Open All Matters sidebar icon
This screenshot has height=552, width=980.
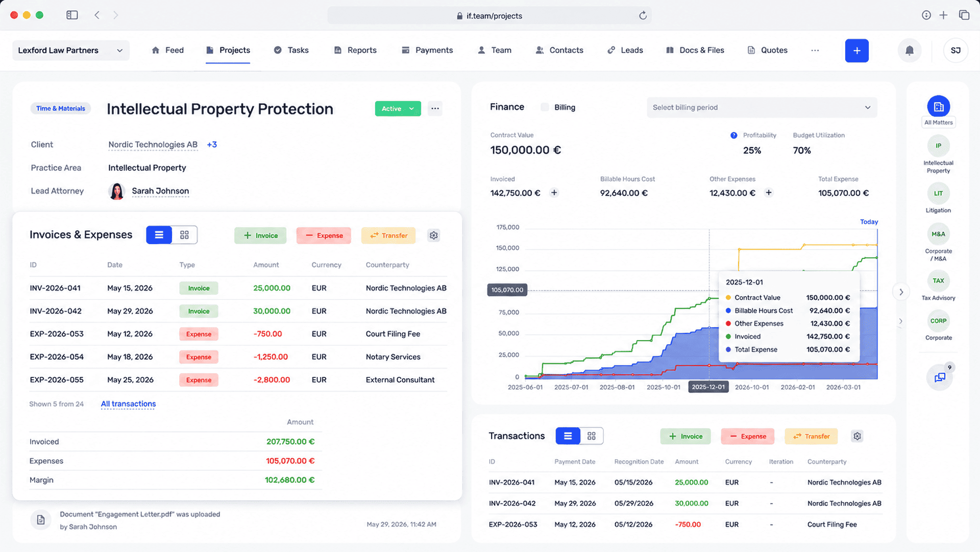[x=939, y=107]
